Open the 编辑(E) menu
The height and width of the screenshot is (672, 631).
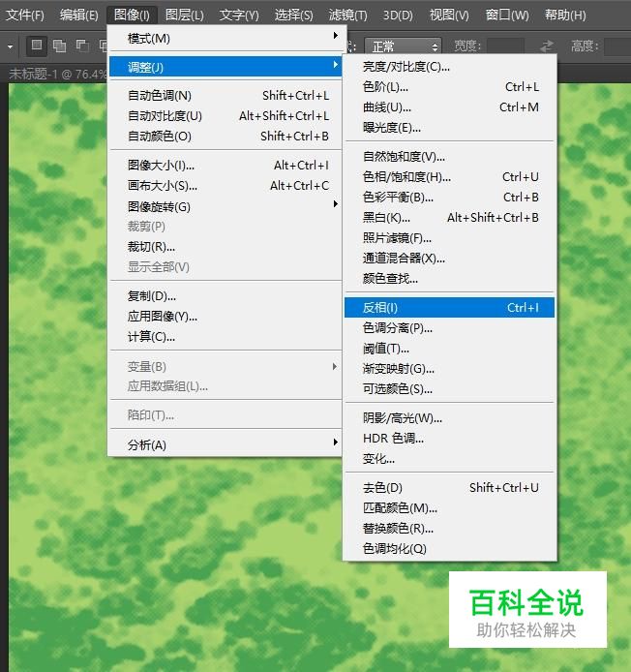[x=78, y=15]
